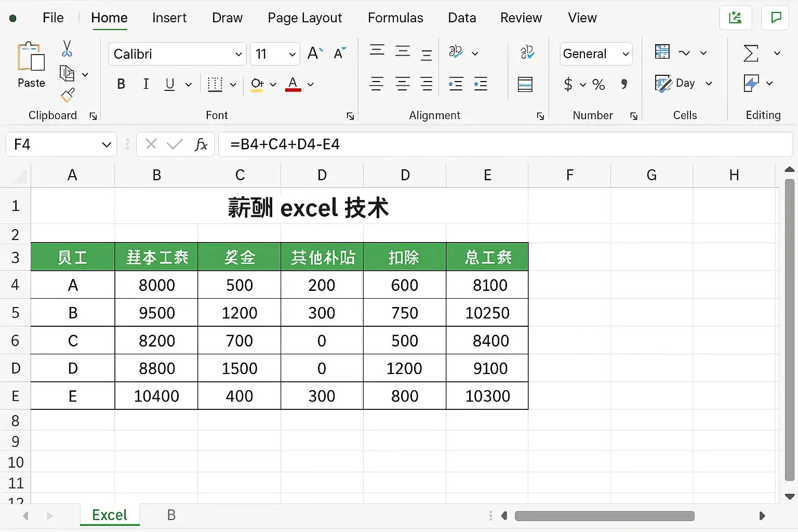Select the Excel sheet tab
Viewport: 798px width, 532px height.
110,515
